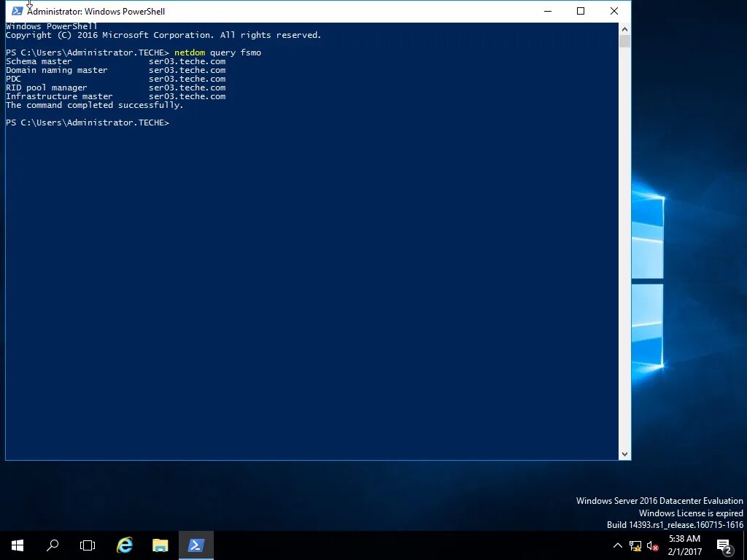Click the 'netdom' command text
747x560 pixels.
[x=190, y=52]
